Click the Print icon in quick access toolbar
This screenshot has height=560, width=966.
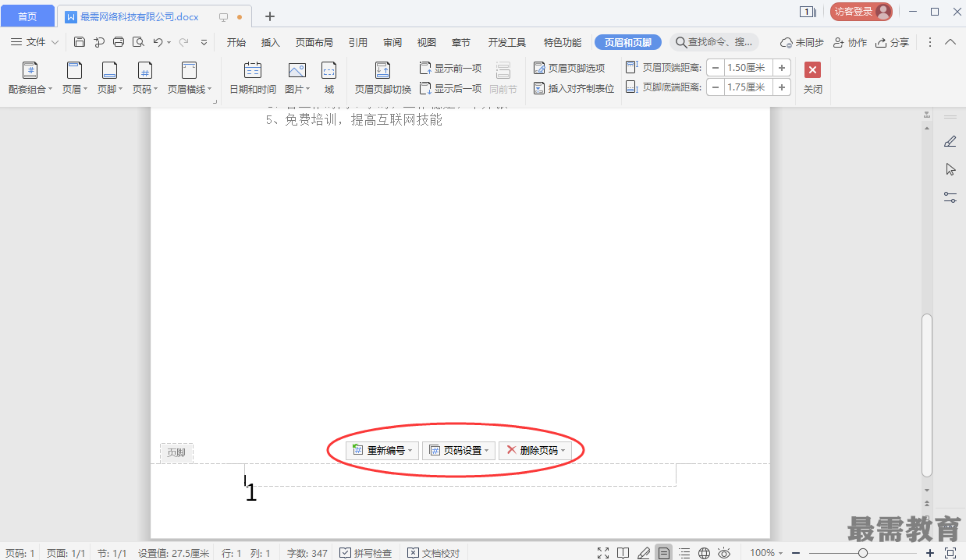(119, 42)
